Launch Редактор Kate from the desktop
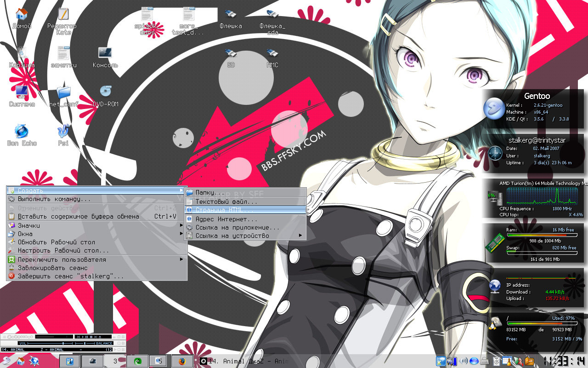The image size is (588, 368). tap(63, 21)
